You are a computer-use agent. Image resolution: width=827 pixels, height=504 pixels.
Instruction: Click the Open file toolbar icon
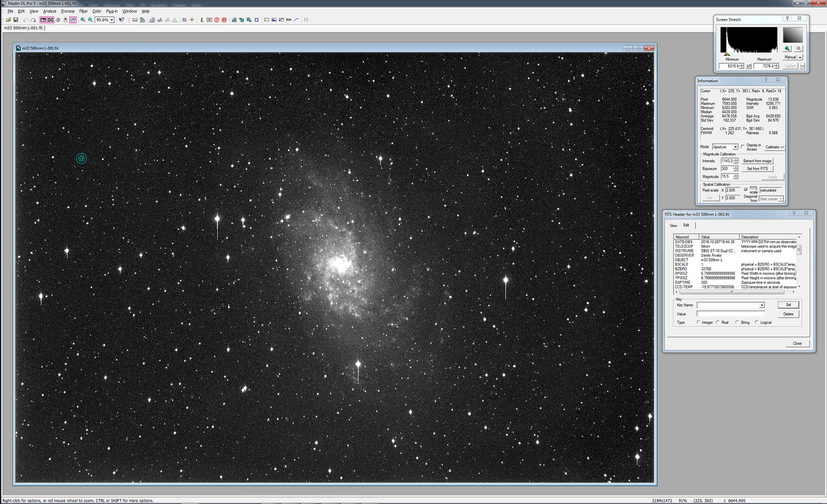coord(8,20)
